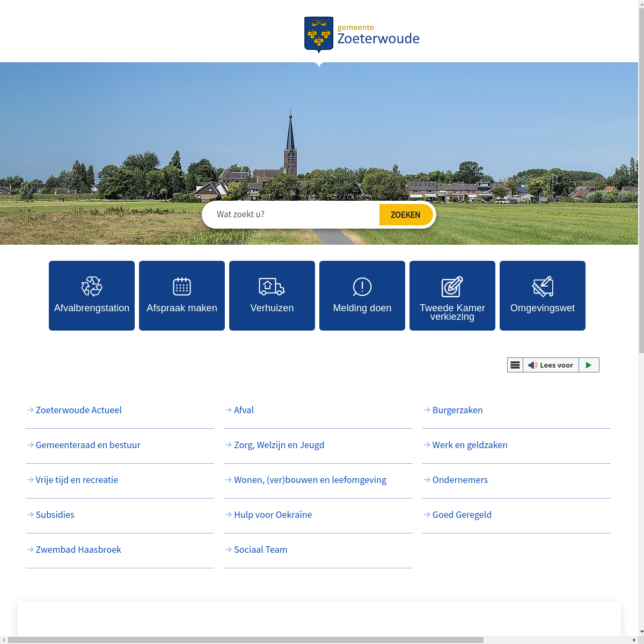
Task: Click the exclamation icon on Melding doen tile
Action: (x=362, y=287)
